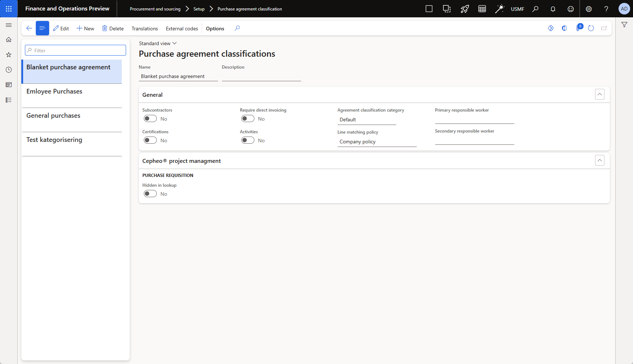
Task: Select Emloyee Purchases in the list
Action: 72,96
